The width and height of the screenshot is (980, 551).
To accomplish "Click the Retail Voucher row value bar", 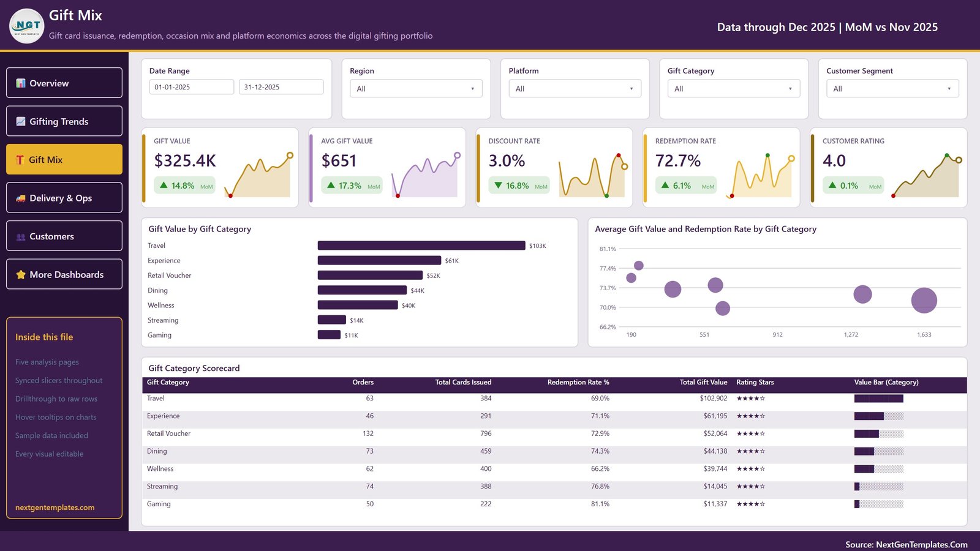I will 879,433.
